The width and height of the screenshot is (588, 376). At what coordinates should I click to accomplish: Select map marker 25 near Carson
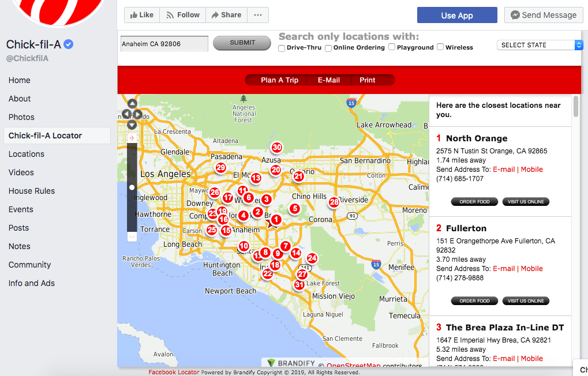pos(212,230)
